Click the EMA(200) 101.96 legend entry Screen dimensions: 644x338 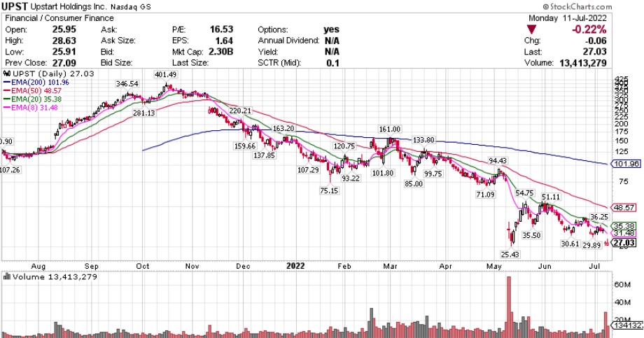36,82
